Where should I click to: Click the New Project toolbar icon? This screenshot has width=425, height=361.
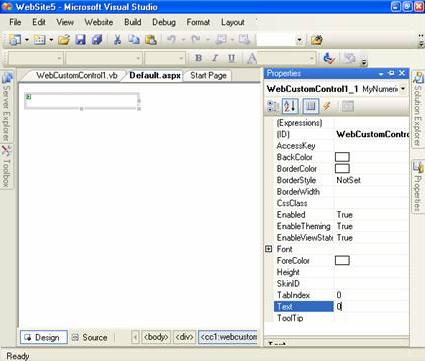pos(15,40)
